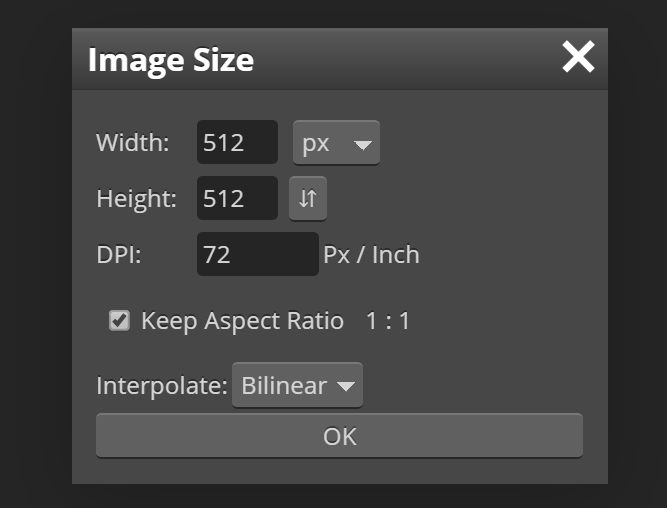Click the DPI: label
This screenshot has height=508, width=667.
[x=119, y=255]
